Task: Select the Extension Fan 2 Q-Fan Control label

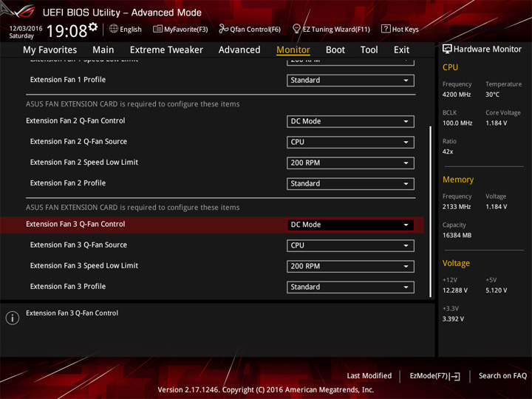Action: coord(75,120)
